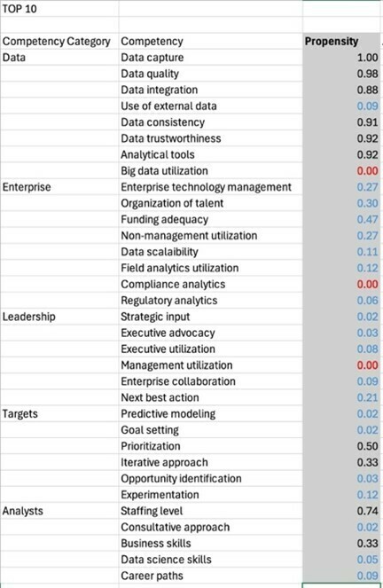Select the Competency Category header cell
Image resolution: width=383 pixels, height=588 pixels.
click(59, 42)
